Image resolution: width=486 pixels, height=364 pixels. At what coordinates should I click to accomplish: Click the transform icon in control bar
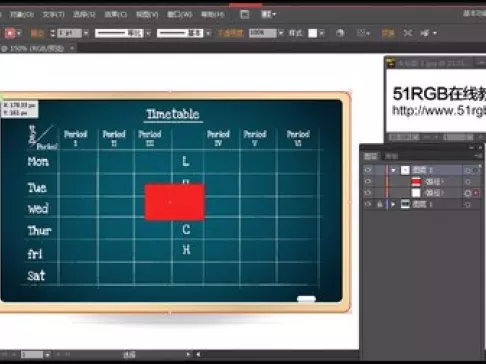click(x=388, y=33)
